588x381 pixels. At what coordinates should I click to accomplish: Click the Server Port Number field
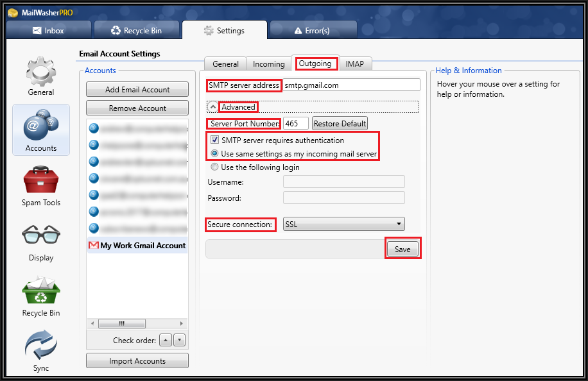click(x=295, y=123)
